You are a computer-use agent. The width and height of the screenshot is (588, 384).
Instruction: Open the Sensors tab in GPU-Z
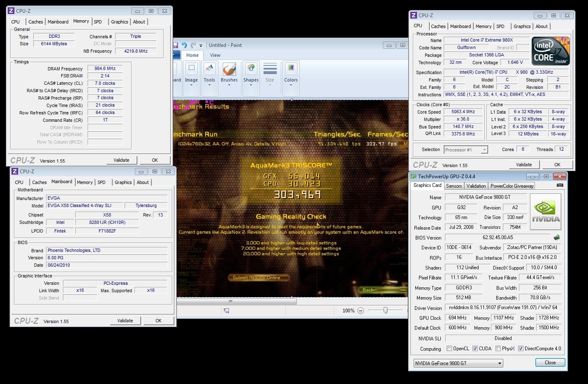(x=454, y=186)
